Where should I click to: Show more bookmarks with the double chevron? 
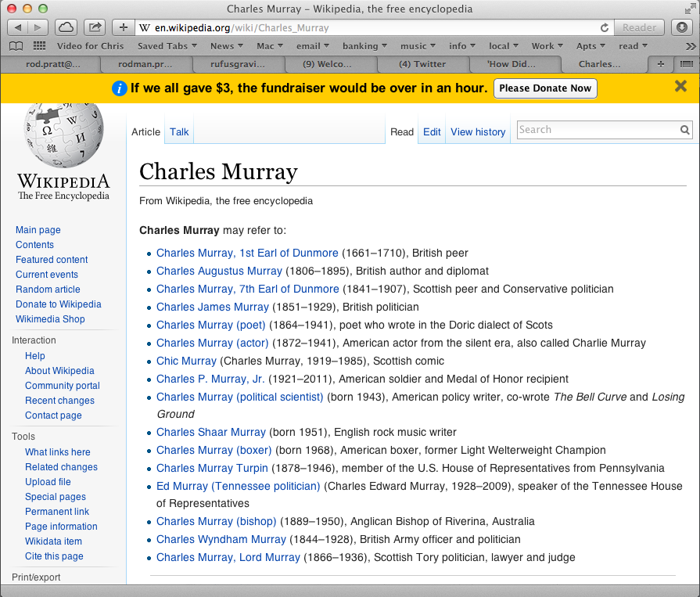tap(690, 46)
